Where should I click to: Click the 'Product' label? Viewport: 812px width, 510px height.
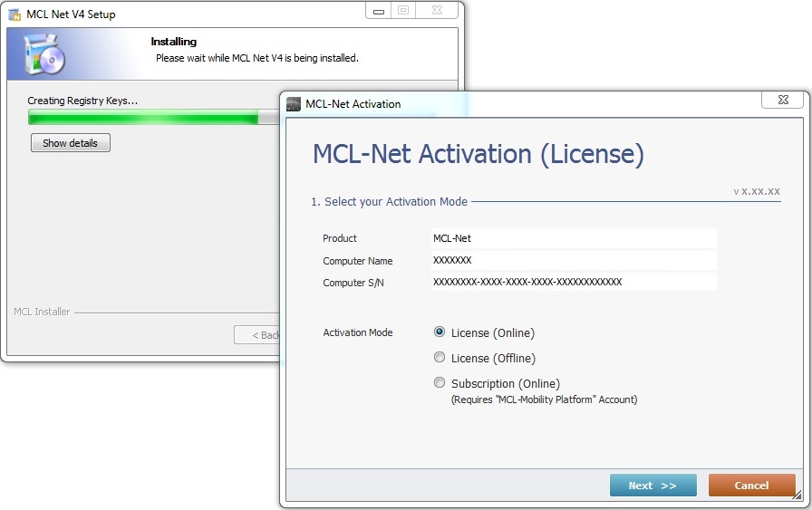pos(340,238)
